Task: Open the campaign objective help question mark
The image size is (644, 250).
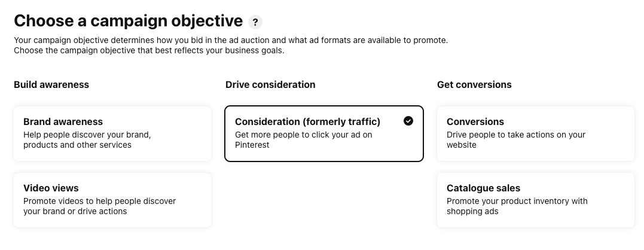Action: [x=255, y=22]
